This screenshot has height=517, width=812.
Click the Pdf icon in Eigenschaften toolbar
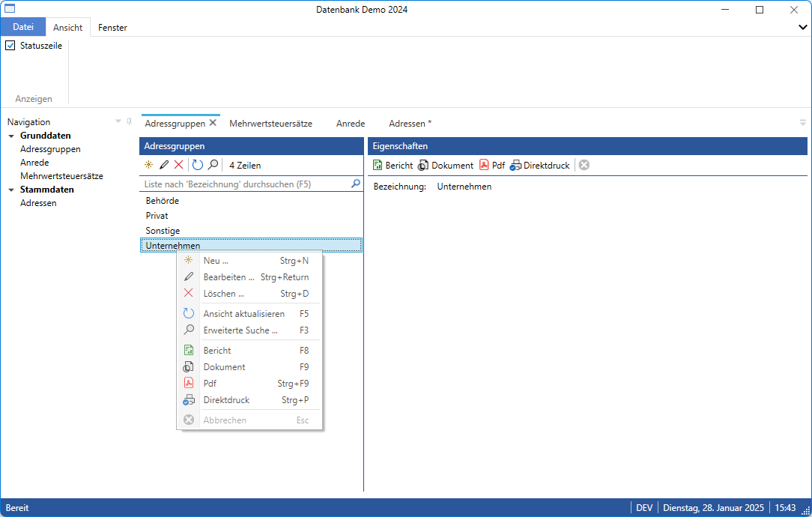[x=484, y=165]
